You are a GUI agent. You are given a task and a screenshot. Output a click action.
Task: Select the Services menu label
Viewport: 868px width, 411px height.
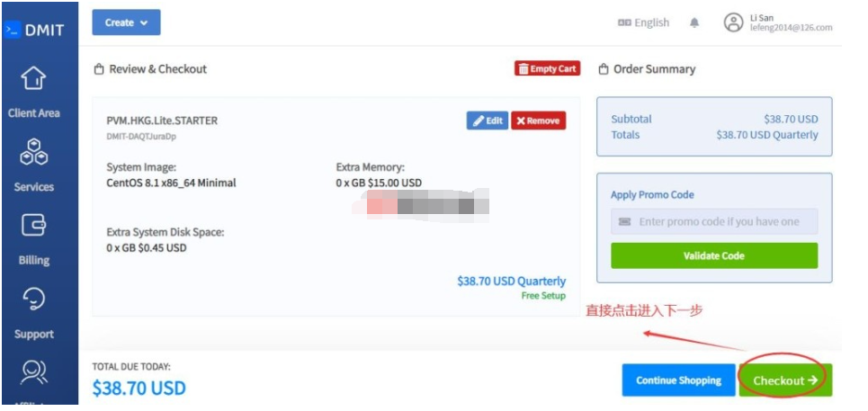point(34,187)
